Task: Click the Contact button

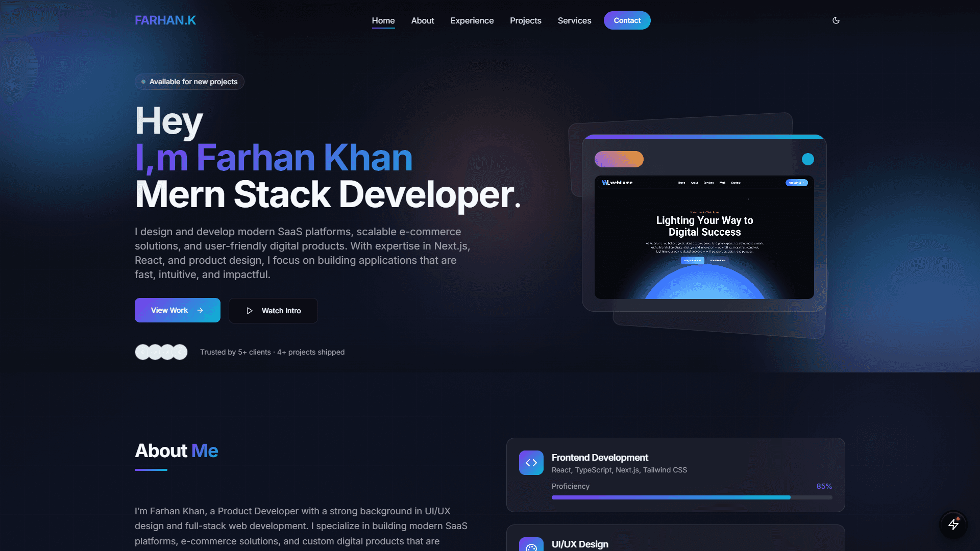Action: (x=627, y=20)
